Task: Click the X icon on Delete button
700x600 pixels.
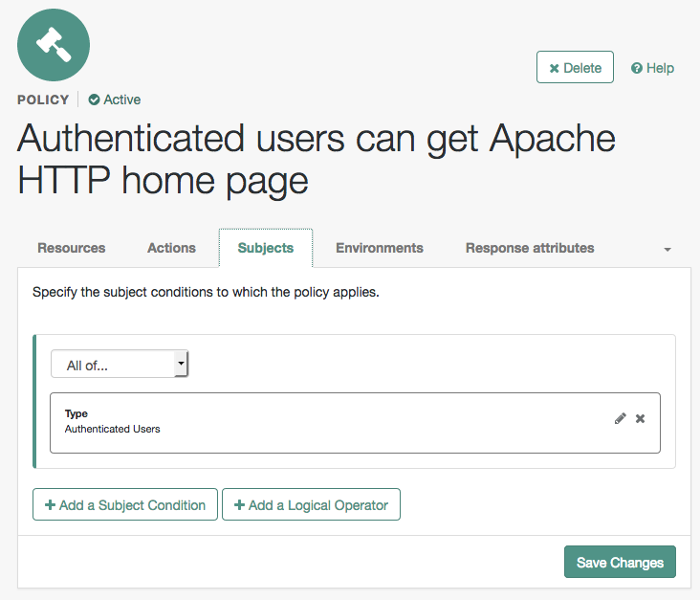Action: point(554,68)
